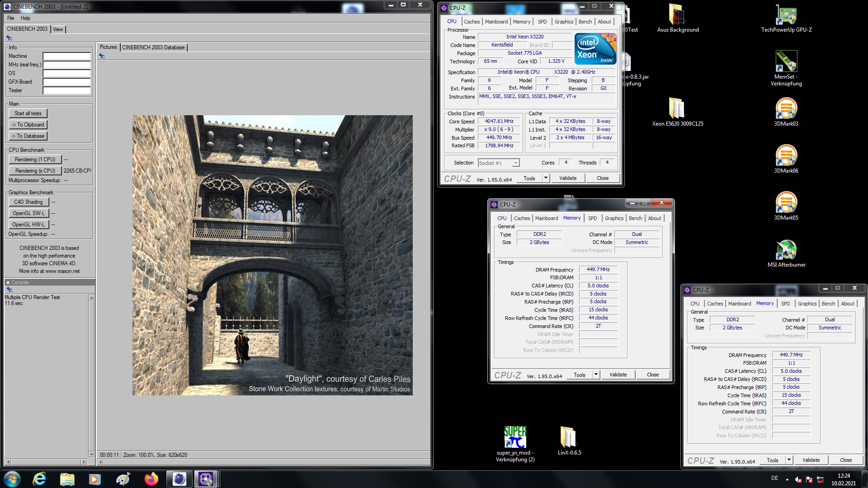
Task: Launch Firefox from the taskbar
Action: point(151,479)
